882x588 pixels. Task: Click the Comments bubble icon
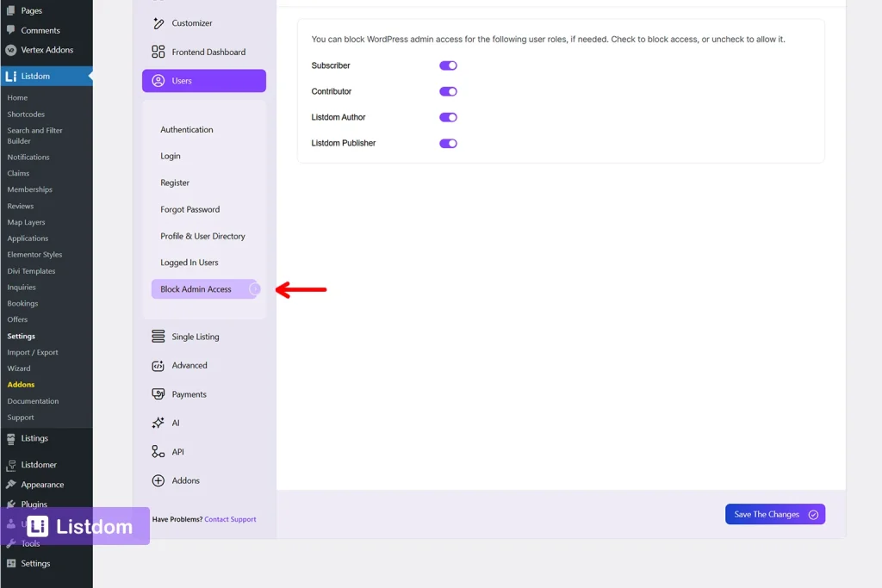click(x=10, y=30)
